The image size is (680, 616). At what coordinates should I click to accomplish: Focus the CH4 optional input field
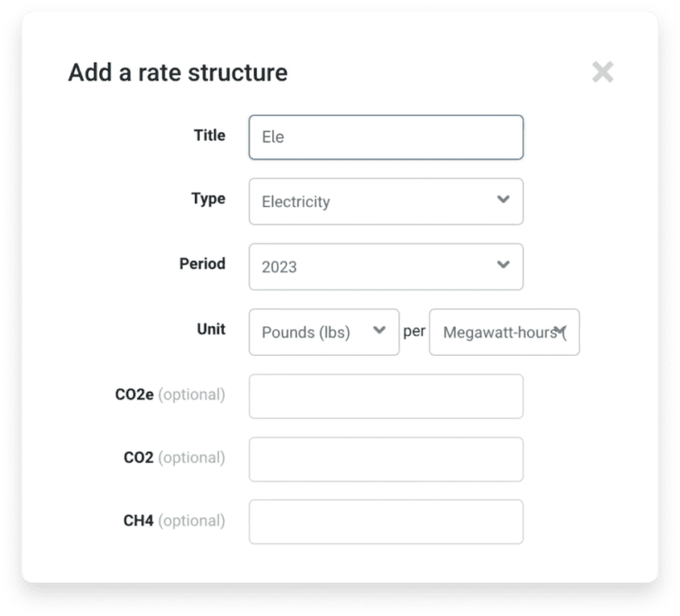tap(385, 522)
